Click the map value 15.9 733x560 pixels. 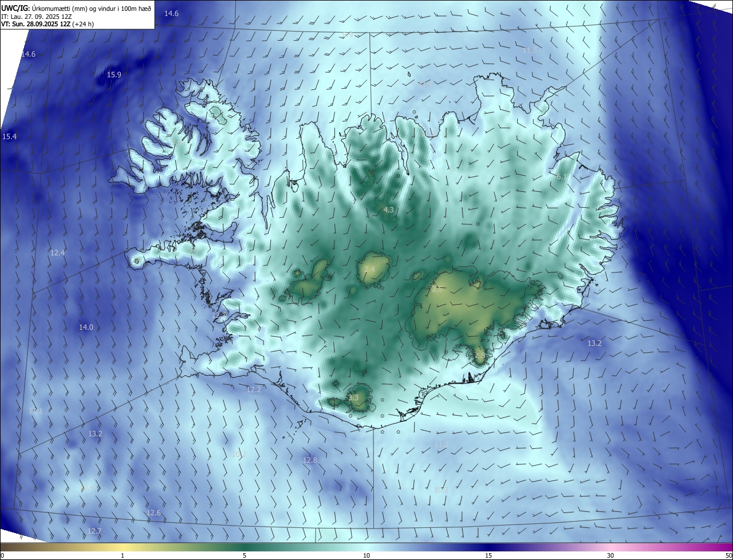115,75
